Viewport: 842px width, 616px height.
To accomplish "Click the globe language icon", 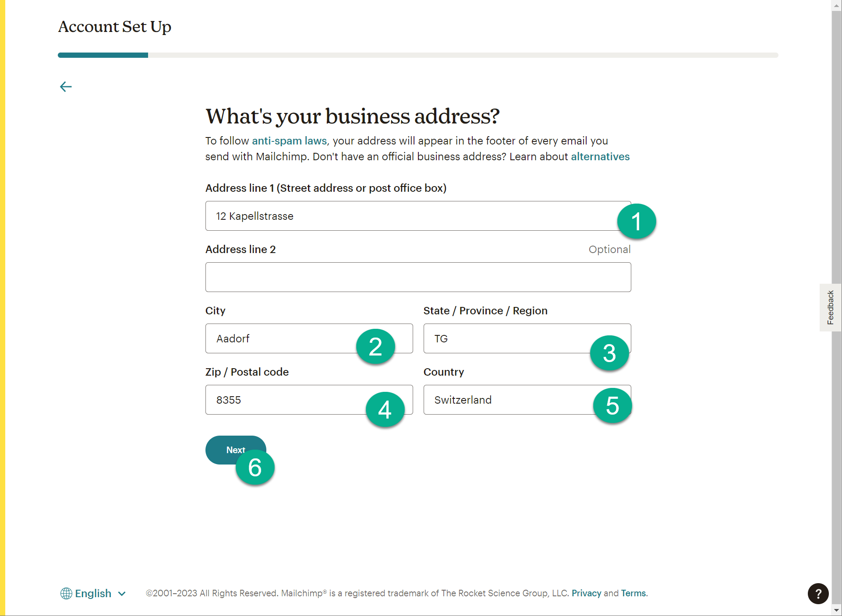I will 66,593.
